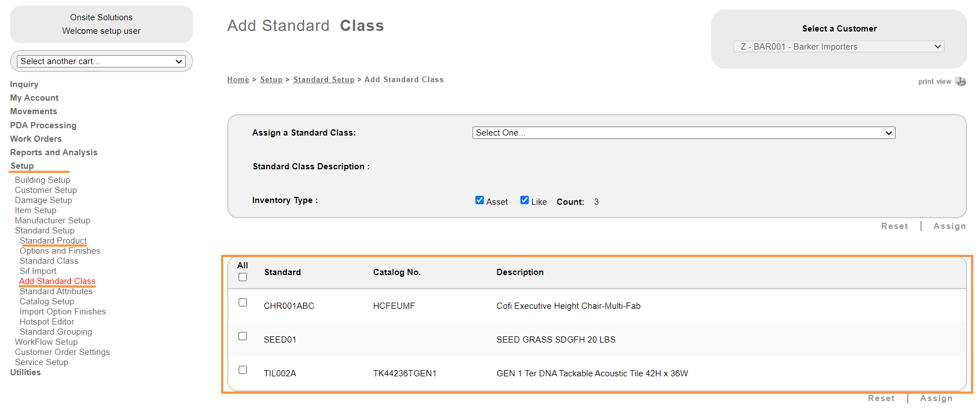Open Standard Product in the sidebar
This screenshot has height=414, width=980.
click(x=53, y=241)
